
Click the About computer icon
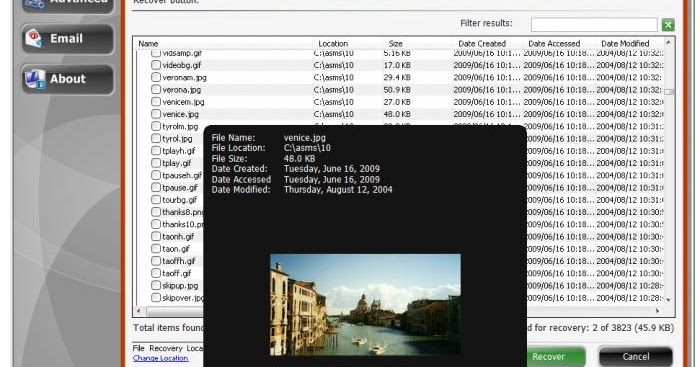tap(35, 79)
